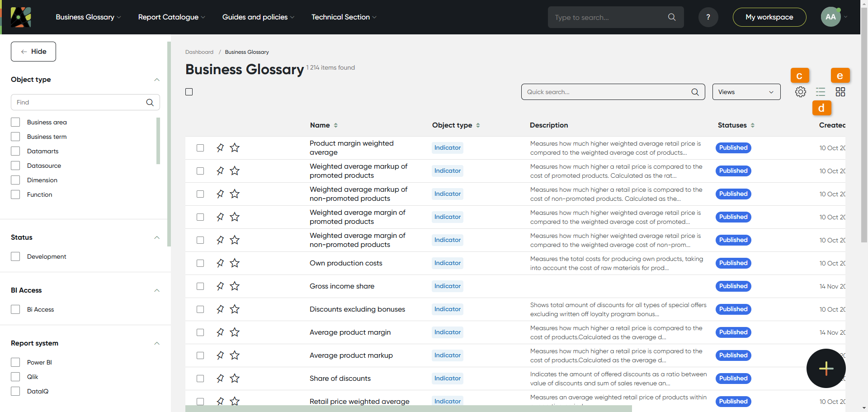Open the Views dropdown
Viewport: 868px width, 412px height.
746,92
